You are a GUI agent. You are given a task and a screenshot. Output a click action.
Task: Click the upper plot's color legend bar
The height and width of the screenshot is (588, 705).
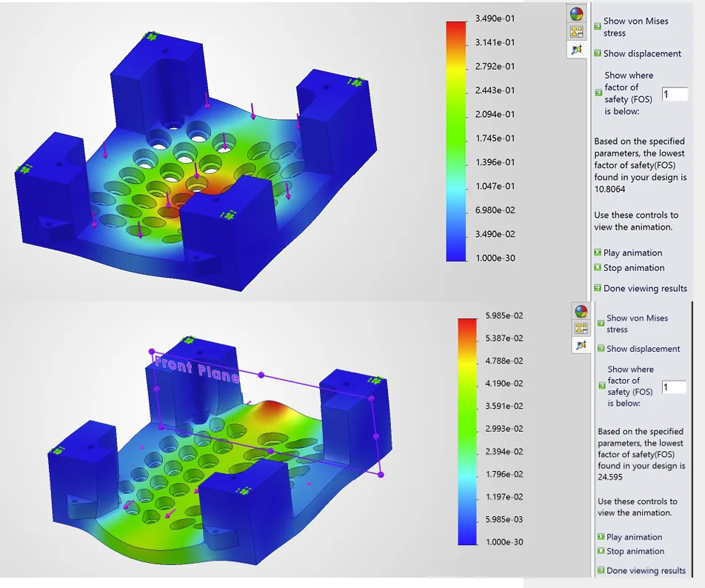(x=456, y=141)
